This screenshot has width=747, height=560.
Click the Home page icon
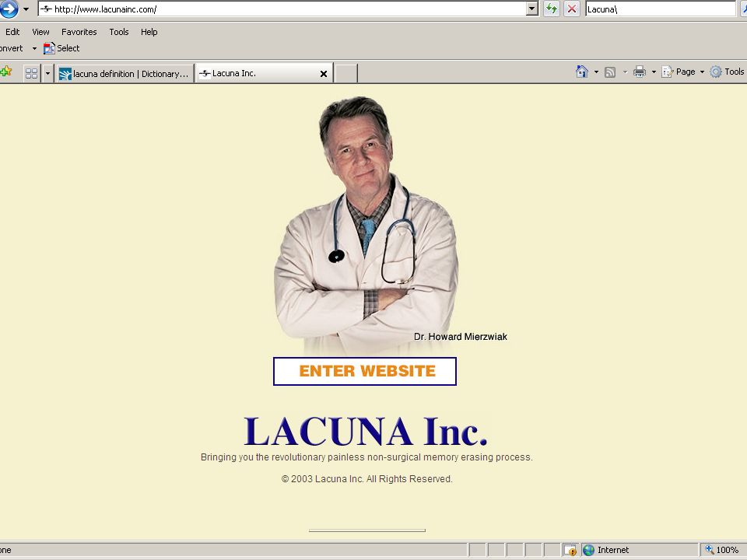point(582,72)
